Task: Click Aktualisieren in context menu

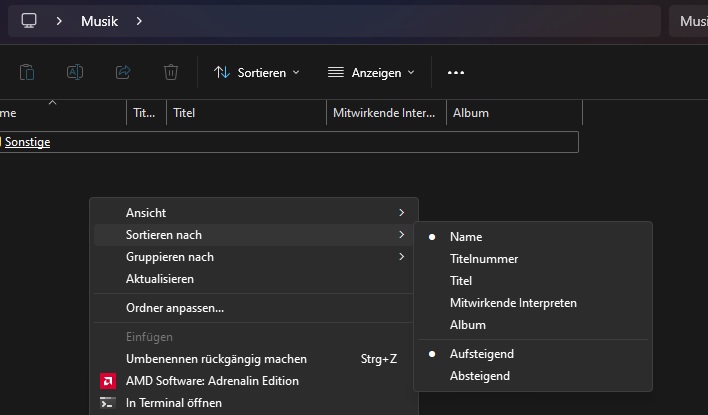Action: point(160,279)
